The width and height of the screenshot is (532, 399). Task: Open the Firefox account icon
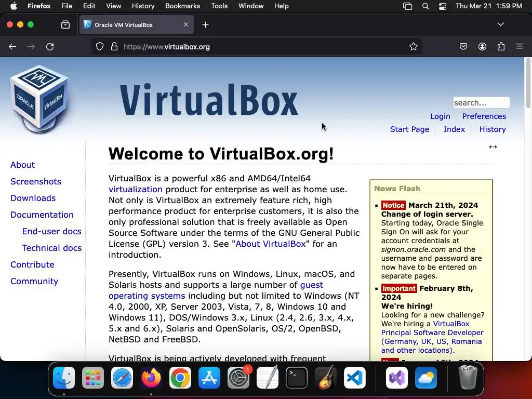[x=482, y=46]
